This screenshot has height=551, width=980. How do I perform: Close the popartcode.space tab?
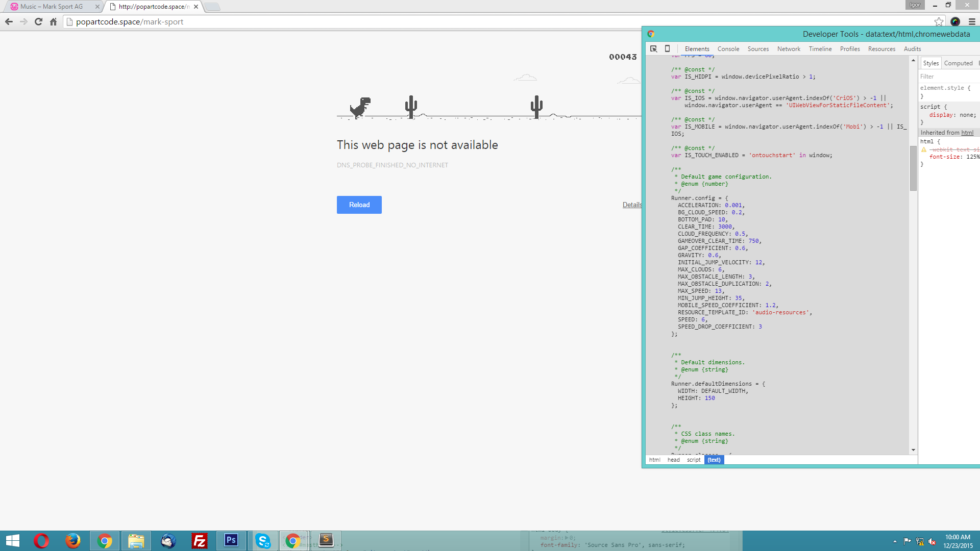tap(196, 7)
